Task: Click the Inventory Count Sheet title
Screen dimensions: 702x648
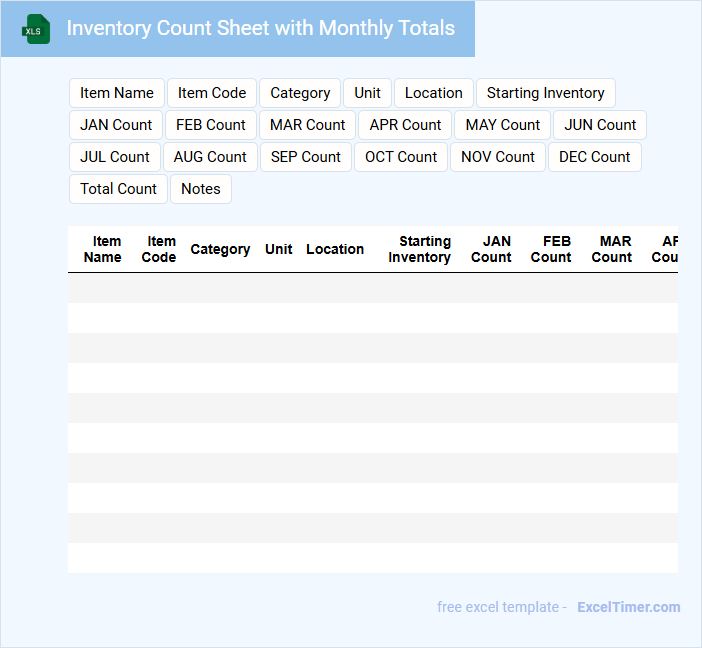Action: [x=260, y=29]
